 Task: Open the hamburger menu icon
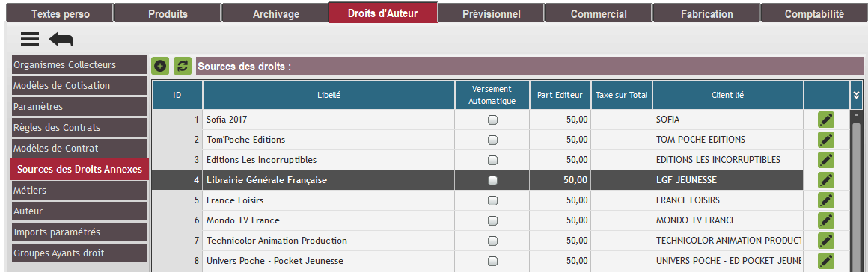(30, 39)
